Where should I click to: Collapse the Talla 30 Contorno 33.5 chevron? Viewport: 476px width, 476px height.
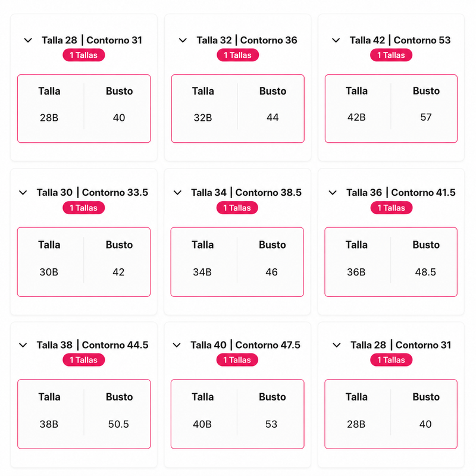tap(23, 193)
